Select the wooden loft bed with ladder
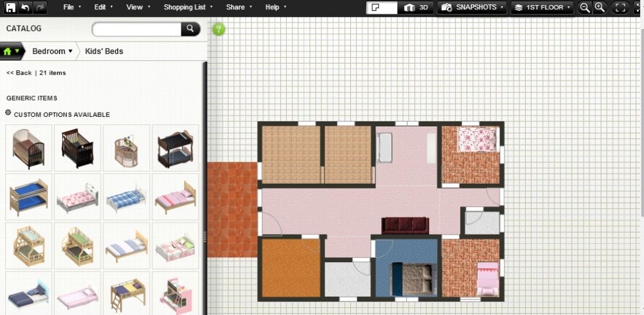The width and height of the screenshot is (644, 315). (126, 293)
